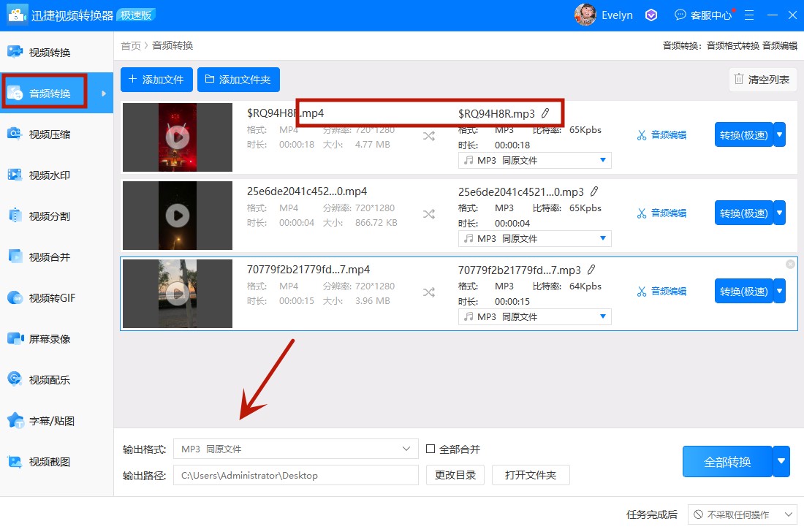Click the pencil icon to rename 70779f output
Viewport: 804px width, 532px height.
(592, 269)
